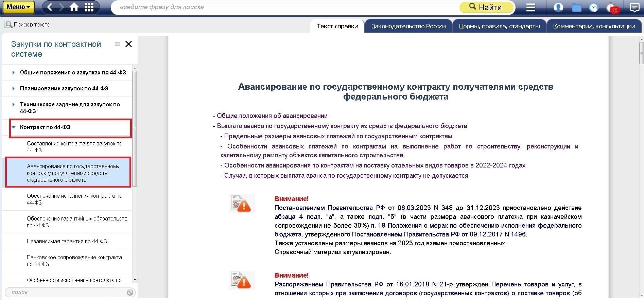This screenshot has width=644, height=300.
Task: Close the Закупки по контрактной системе panel
Action: (128, 44)
